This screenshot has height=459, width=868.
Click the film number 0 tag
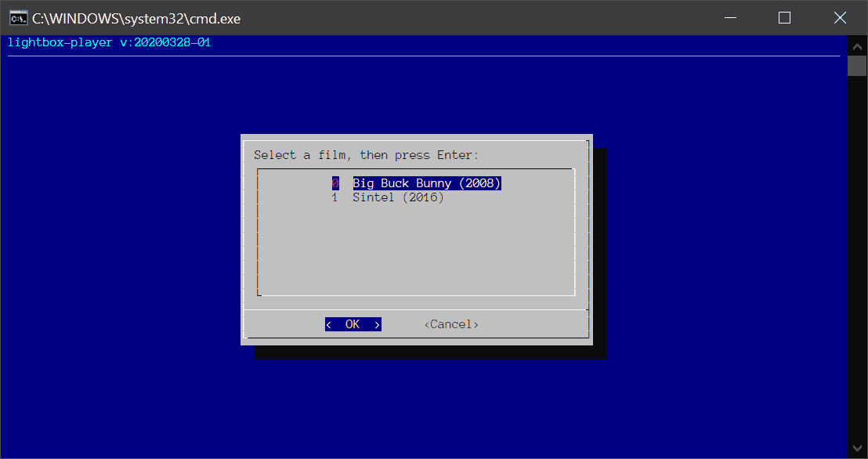tap(335, 183)
